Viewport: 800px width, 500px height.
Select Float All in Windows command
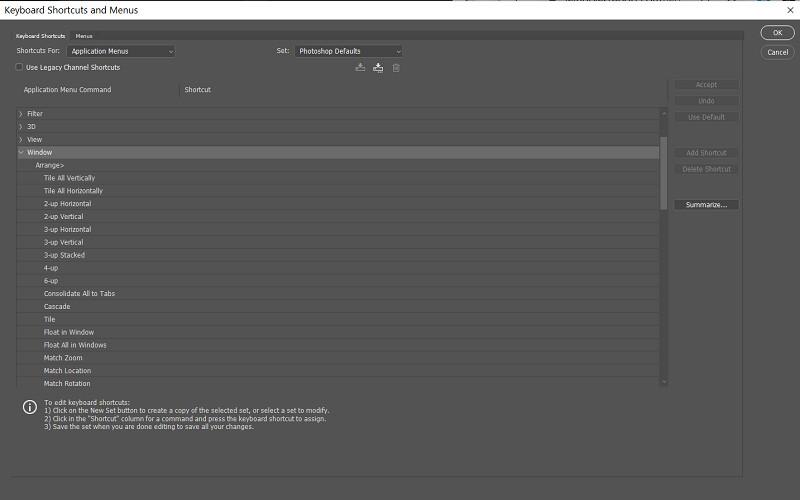click(338, 345)
